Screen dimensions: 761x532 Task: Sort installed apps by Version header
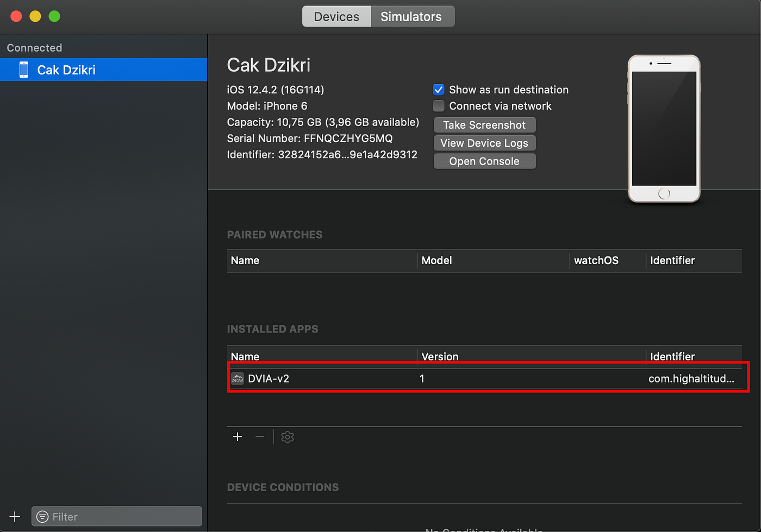(440, 356)
